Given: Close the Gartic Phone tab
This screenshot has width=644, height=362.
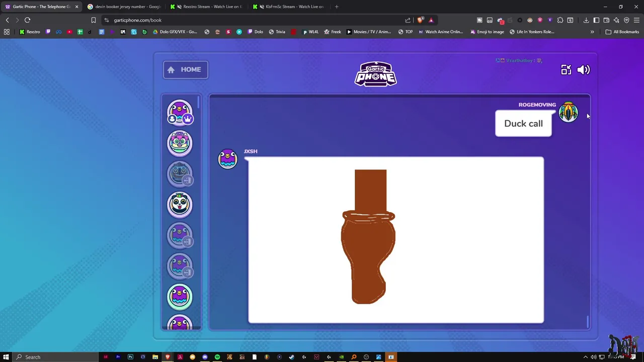Looking at the screenshot, I should click(x=76, y=7).
